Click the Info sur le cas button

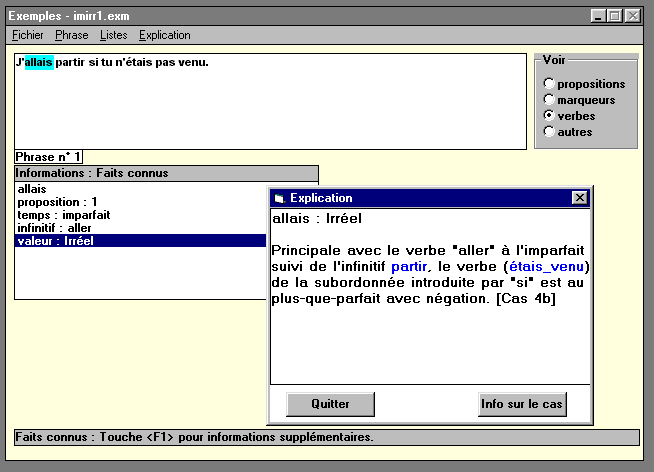[522, 404]
